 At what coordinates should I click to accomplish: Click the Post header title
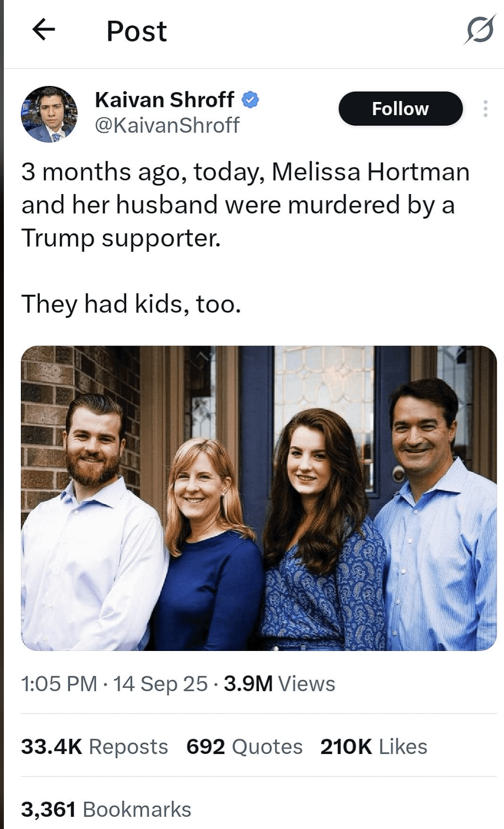[136, 31]
